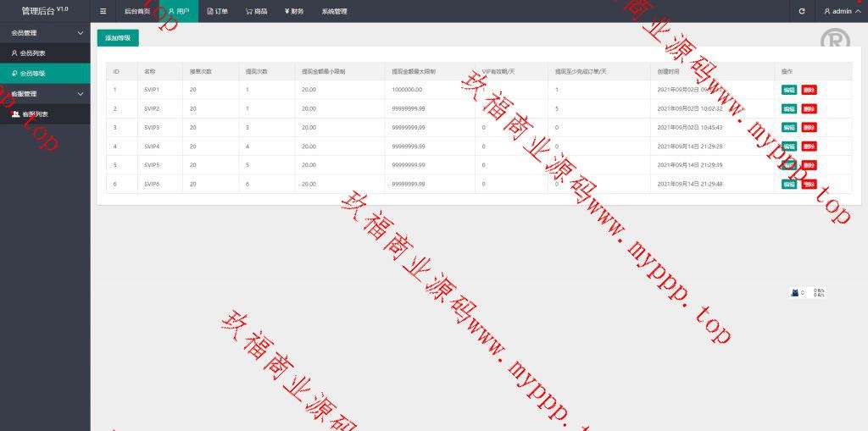Open the admin account dropdown
868x431 pixels.
842,11
